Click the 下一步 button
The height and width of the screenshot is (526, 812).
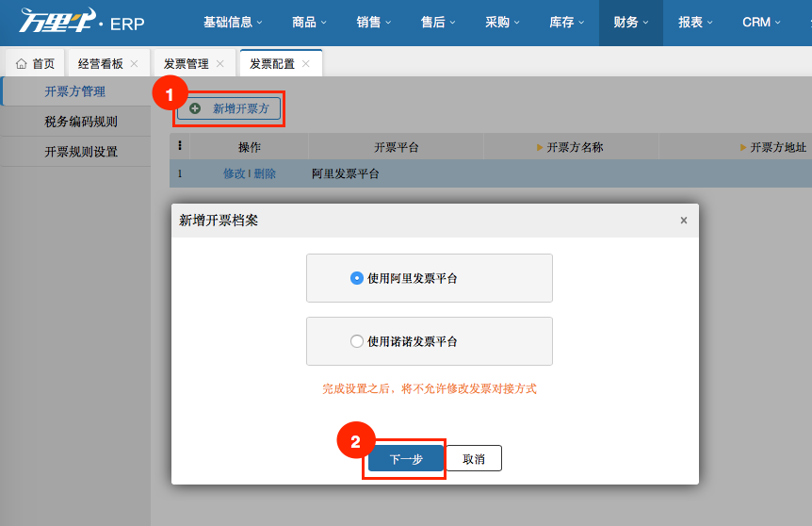point(406,459)
